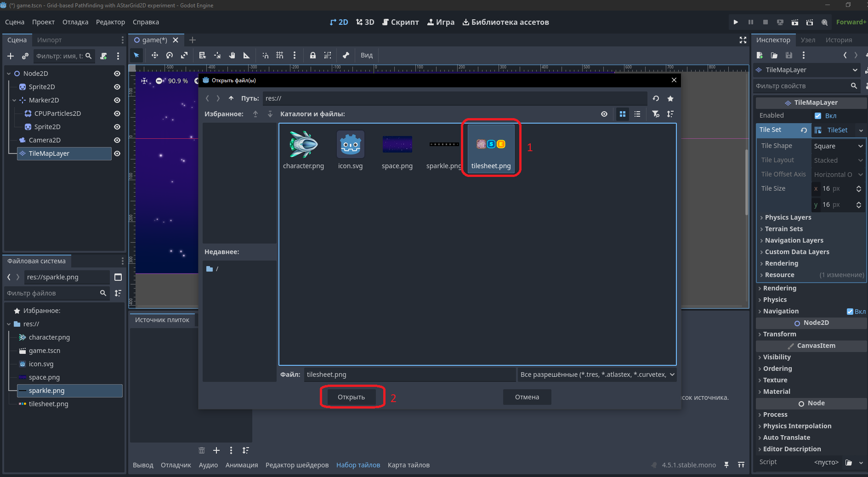Click the save resource disk icon in Inspector
Screen dimensions: 868x477
(789, 55)
